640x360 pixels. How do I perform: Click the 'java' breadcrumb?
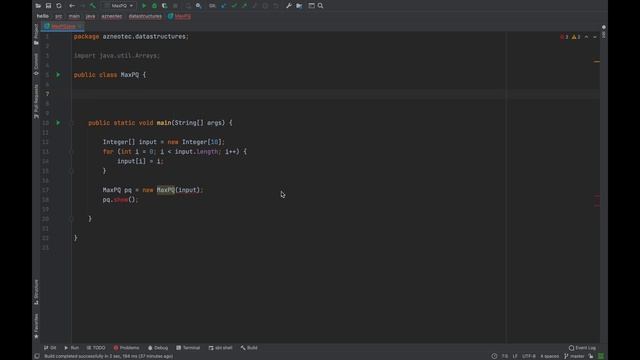[90, 16]
